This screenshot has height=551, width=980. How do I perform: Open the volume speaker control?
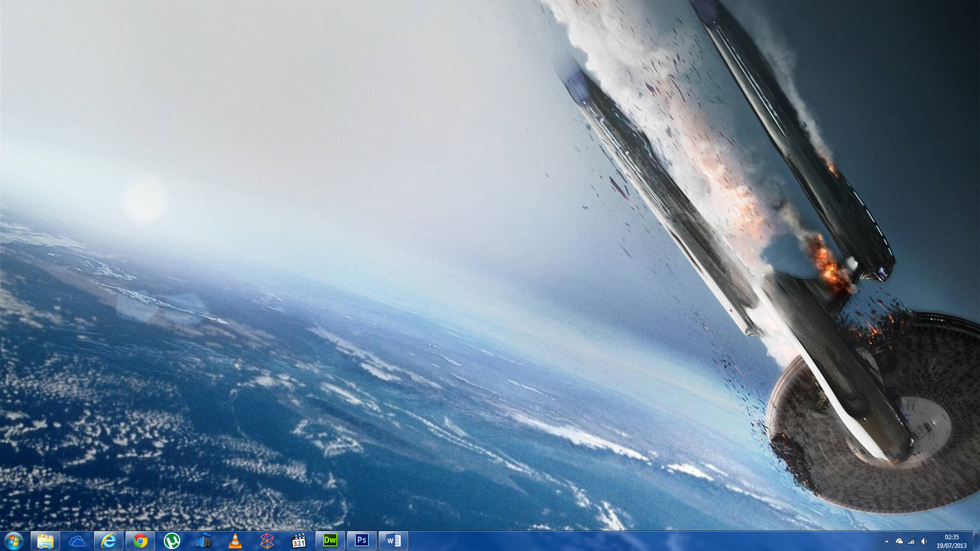tap(924, 541)
